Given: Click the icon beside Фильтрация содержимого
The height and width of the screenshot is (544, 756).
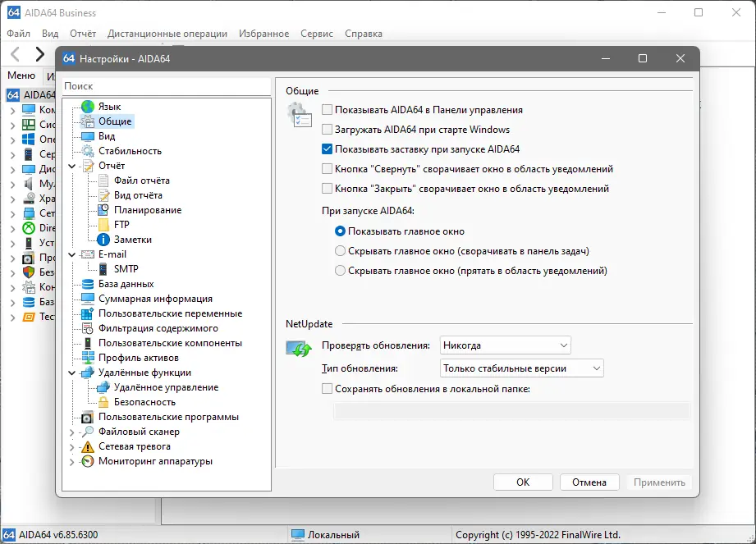Looking at the screenshot, I should [x=88, y=329].
